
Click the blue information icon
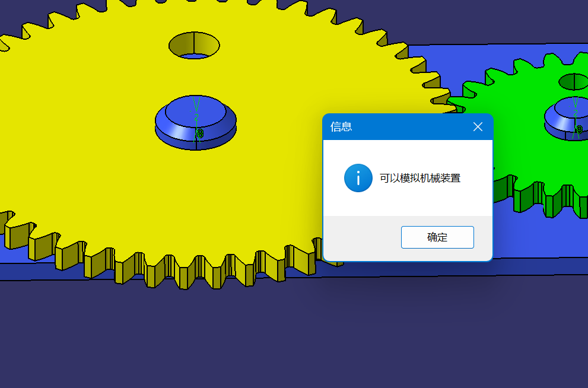tap(358, 178)
